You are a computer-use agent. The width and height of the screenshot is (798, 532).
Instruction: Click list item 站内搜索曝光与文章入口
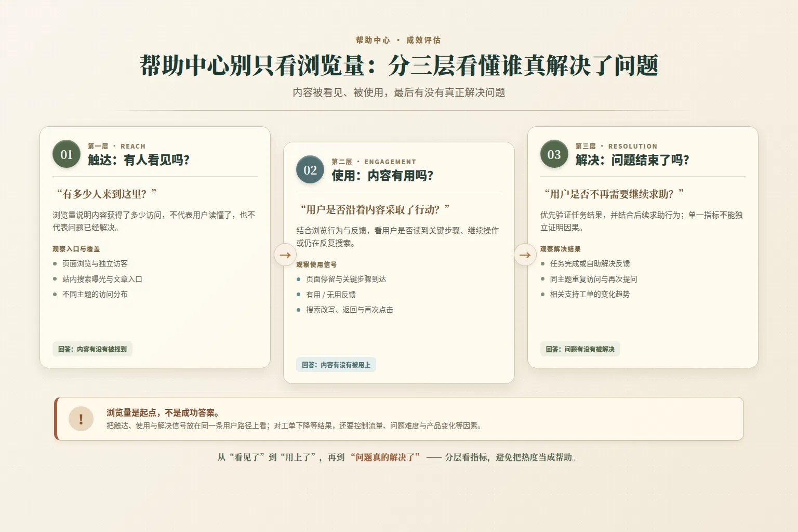coord(102,279)
